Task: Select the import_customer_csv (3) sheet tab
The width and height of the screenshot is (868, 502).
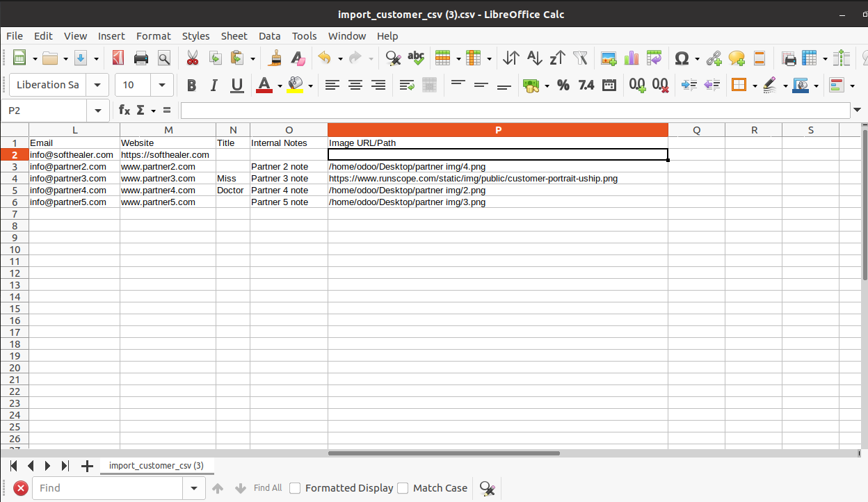Action: coord(156,466)
